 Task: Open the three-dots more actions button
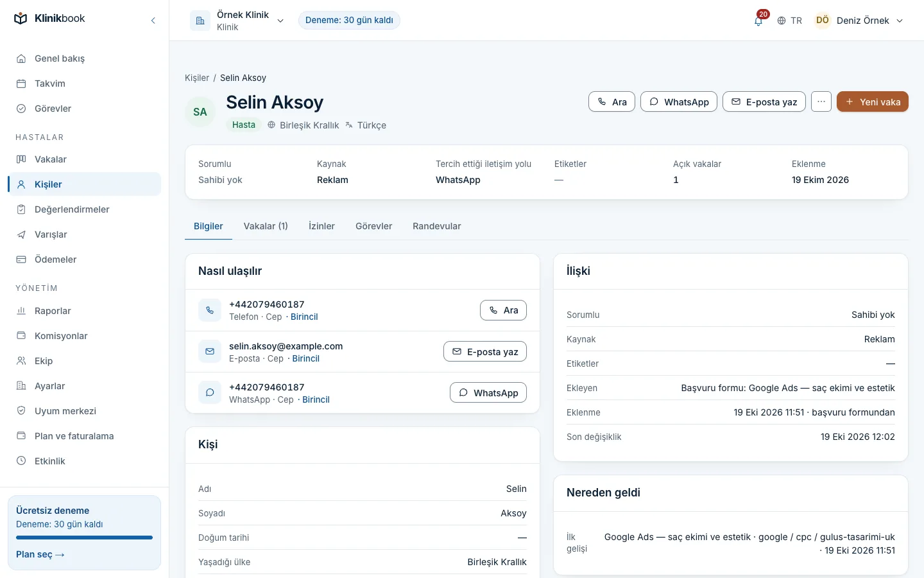[821, 101]
